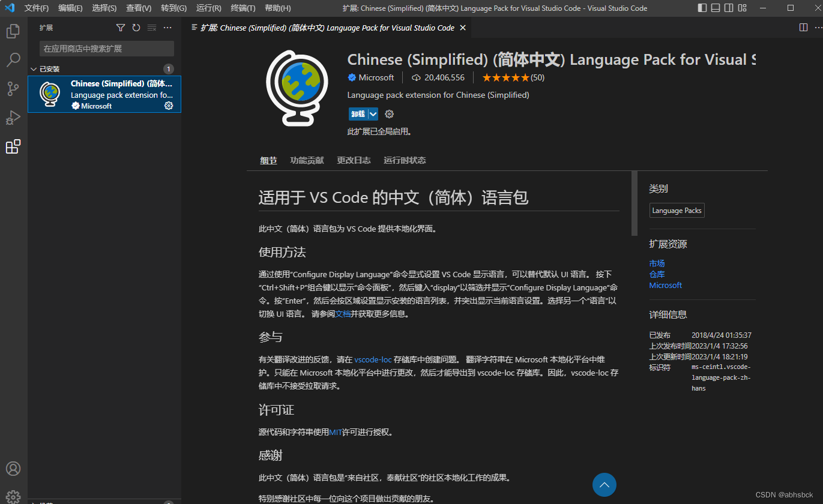
Task: Open the MIT license link
Action: pos(336,432)
